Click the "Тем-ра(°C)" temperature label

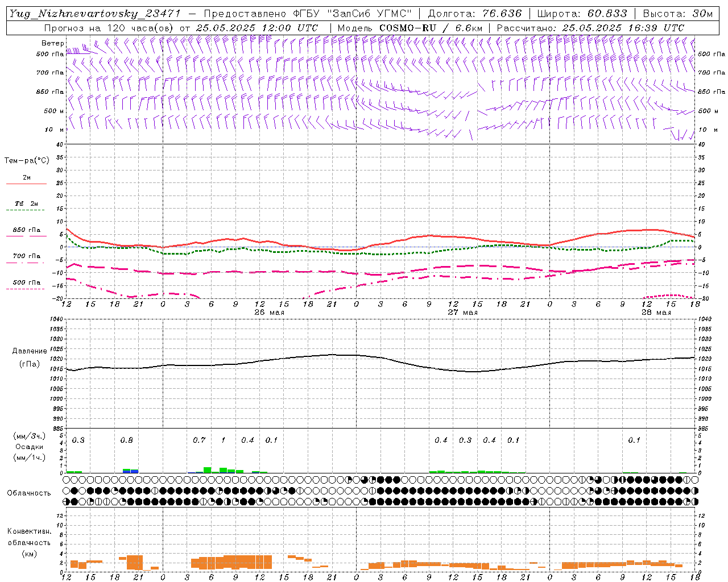pyautogui.click(x=27, y=161)
